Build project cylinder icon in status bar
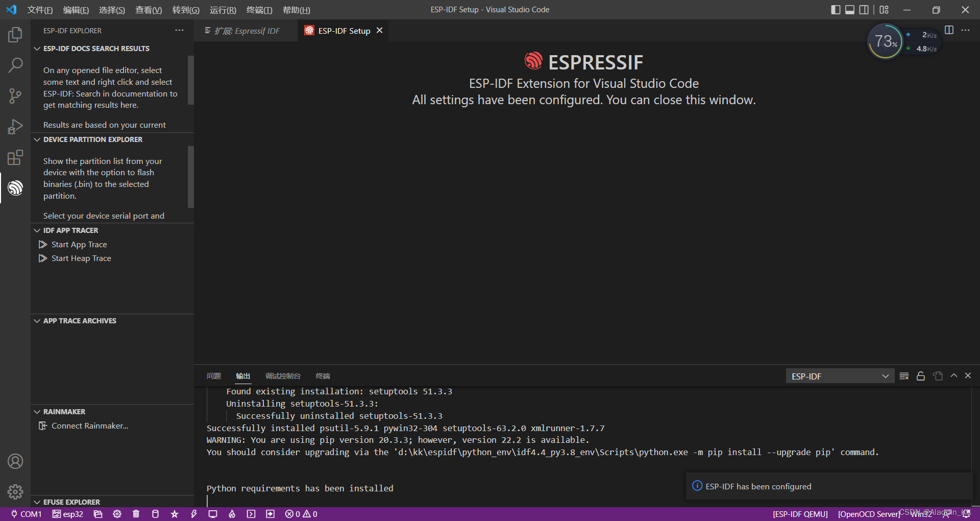Screen dimensions: 980x521 coord(155,514)
